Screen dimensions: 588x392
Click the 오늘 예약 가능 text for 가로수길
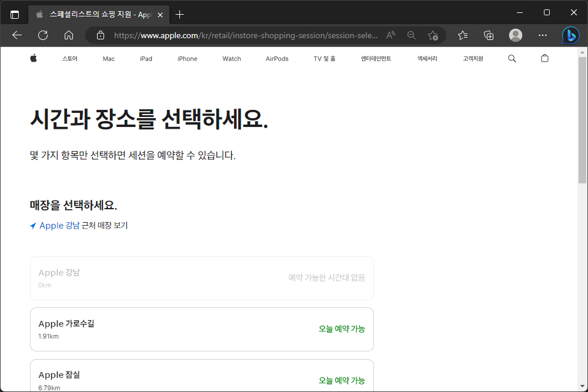point(342,329)
